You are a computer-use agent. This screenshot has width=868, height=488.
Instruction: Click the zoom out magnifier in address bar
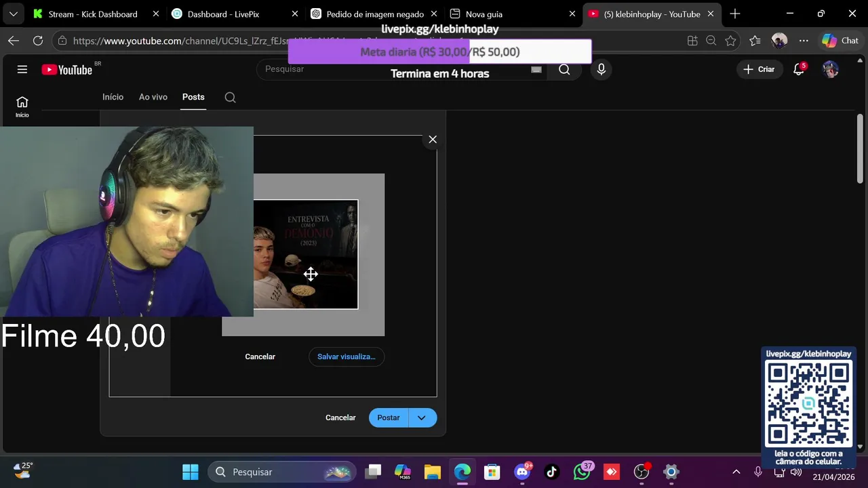(711, 41)
